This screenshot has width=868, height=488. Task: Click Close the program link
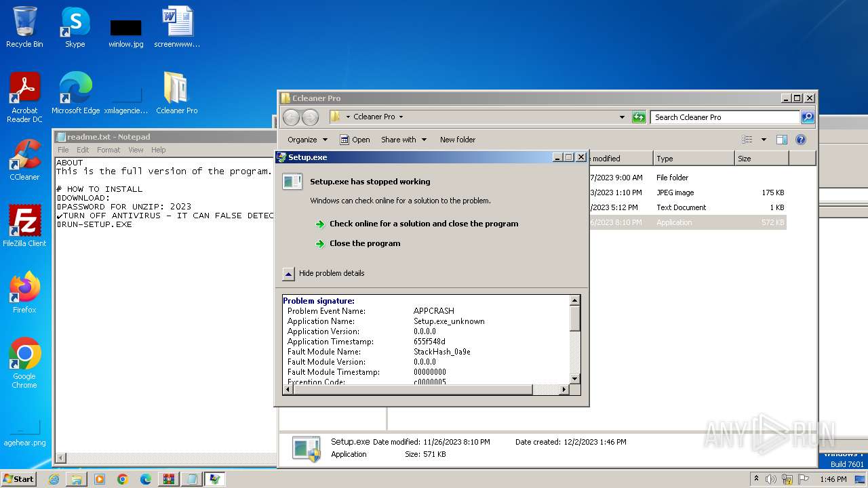364,243
